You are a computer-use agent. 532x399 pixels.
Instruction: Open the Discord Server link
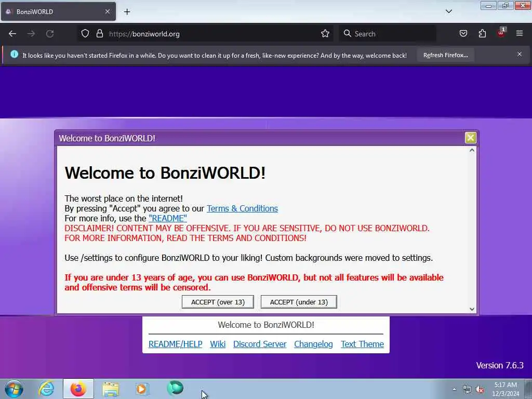pos(260,344)
